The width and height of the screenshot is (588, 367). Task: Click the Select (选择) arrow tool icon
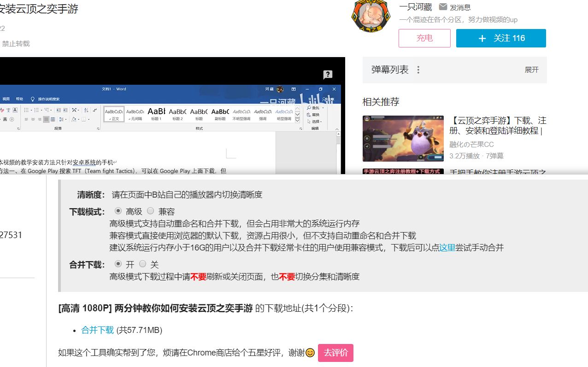309,121
